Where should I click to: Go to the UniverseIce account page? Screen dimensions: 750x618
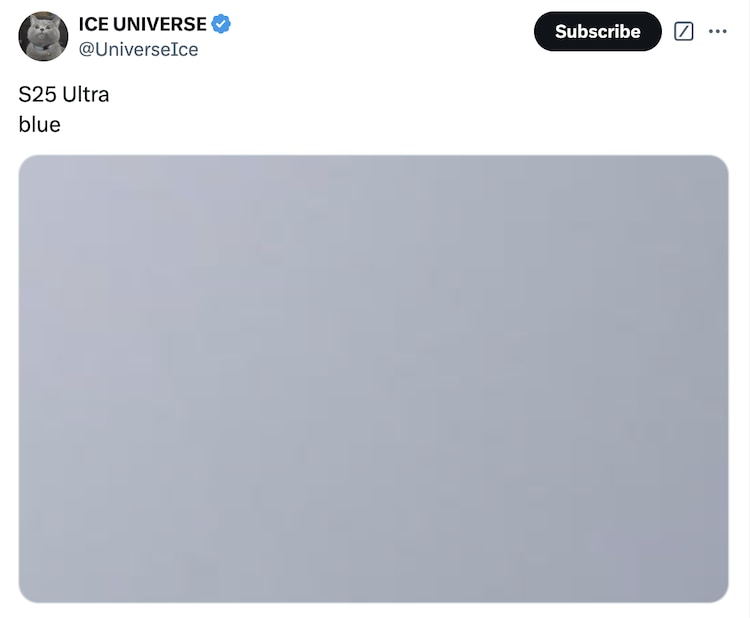coord(138,49)
